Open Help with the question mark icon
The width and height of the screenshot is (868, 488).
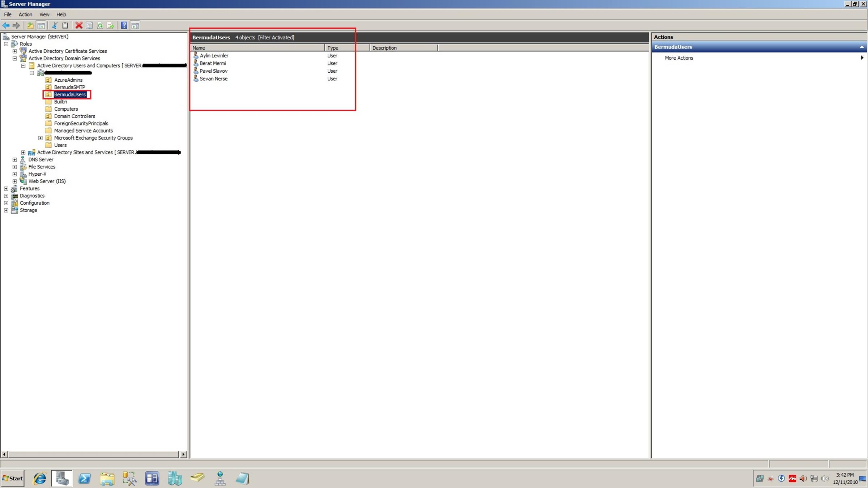[x=124, y=25]
